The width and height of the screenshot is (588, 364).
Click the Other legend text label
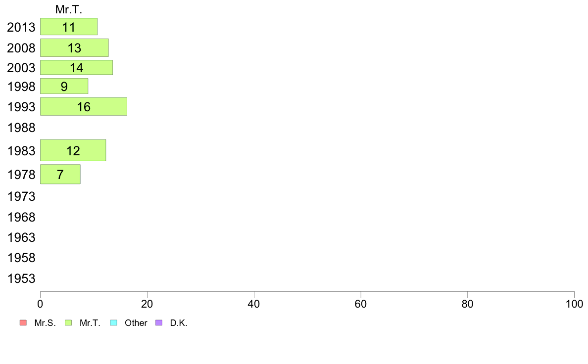[x=136, y=323]
